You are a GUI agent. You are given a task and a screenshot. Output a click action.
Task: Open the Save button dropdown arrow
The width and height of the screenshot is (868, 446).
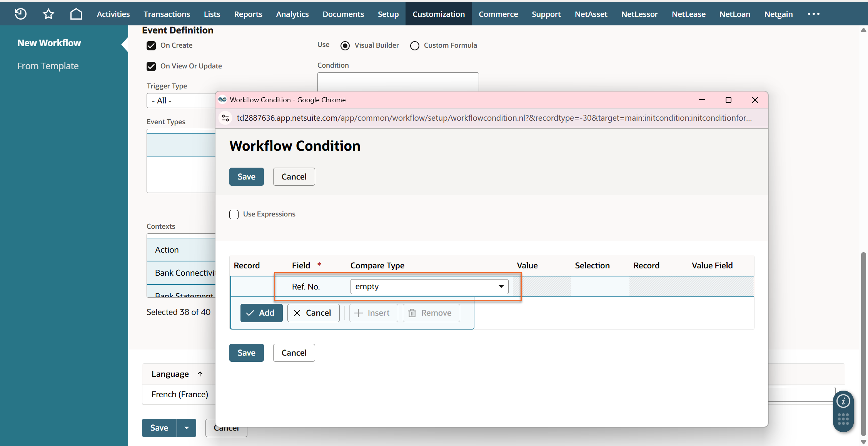pos(187,428)
